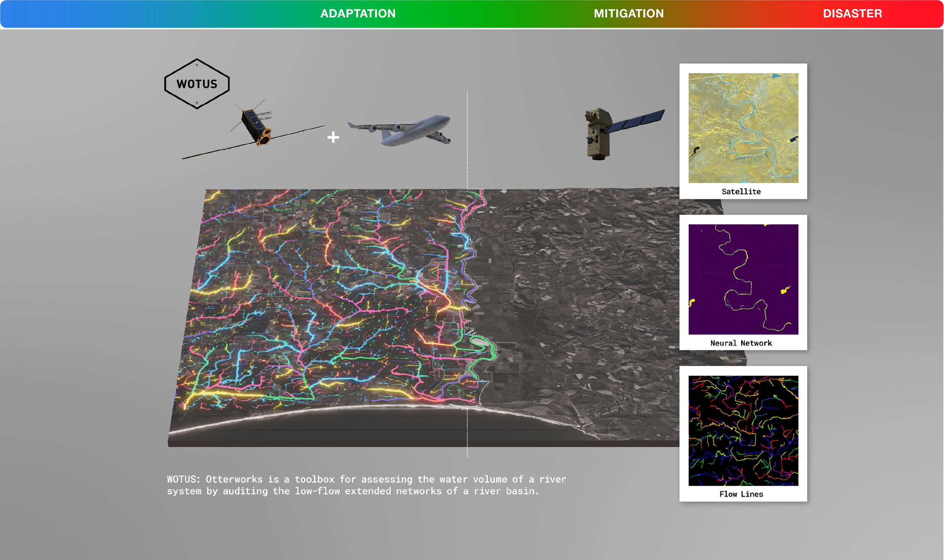Click the WOTUS hexagon logo
Viewport: 944px width, 560px height.
tap(197, 84)
